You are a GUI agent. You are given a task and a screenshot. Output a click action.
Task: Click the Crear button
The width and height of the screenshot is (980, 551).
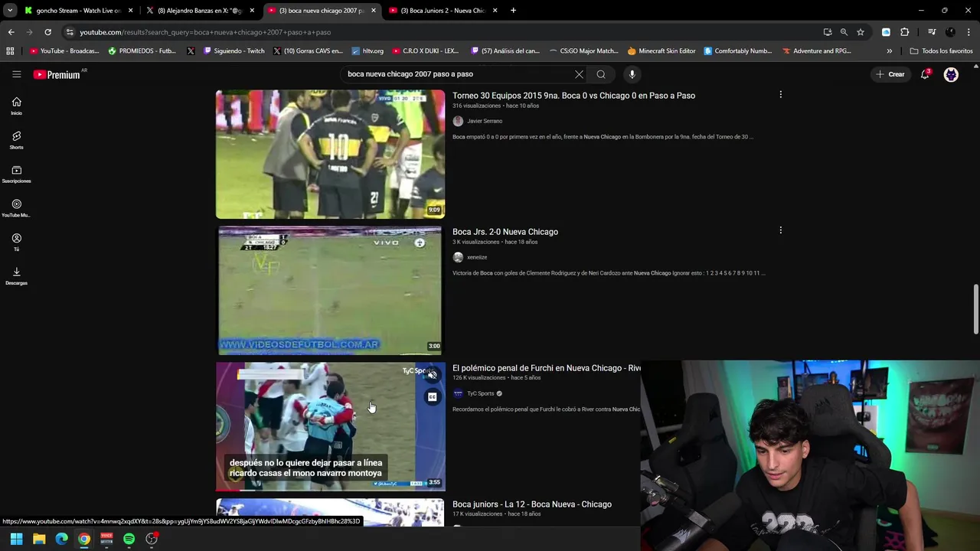coord(890,74)
